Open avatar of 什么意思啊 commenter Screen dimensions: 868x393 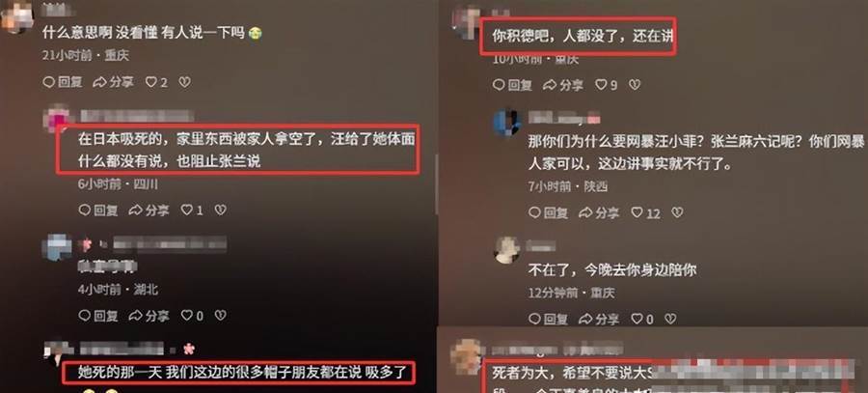point(16,14)
